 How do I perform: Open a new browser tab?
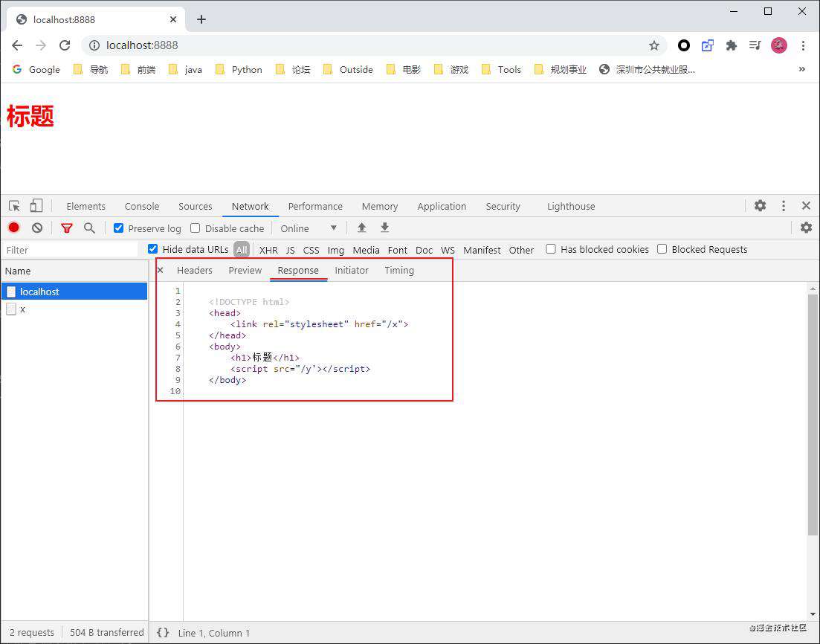pos(201,19)
